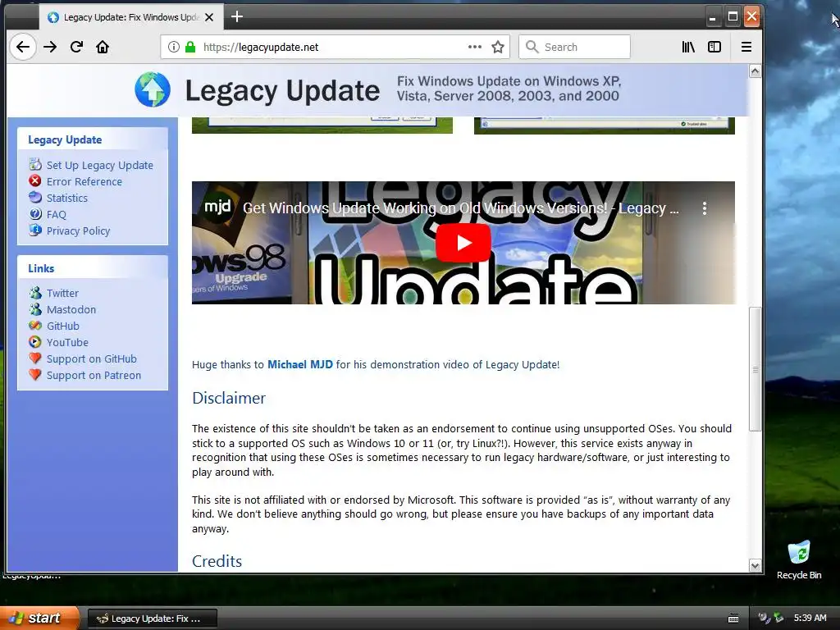Visit the Mastodon link
The image size is (840, 630).
tap(71, 309)
